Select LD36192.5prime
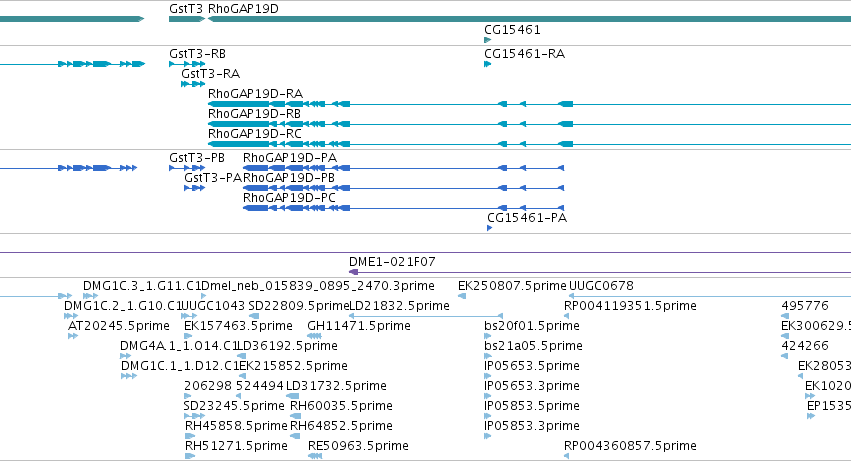Screen dimensions: 851x461 pyautogui.click(x=288, y=346)
